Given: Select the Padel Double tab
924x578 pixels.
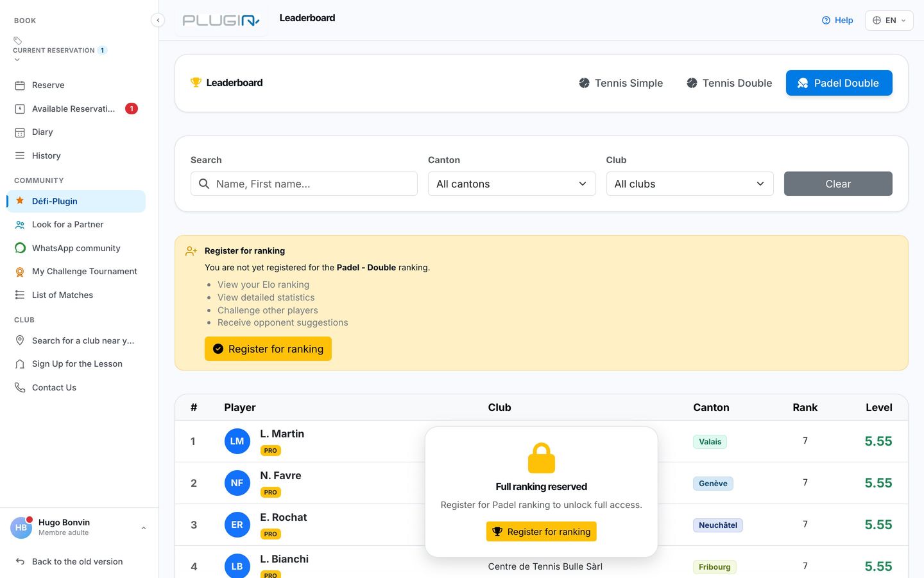Looking at the screenshot, I should (x=839, y=83).
